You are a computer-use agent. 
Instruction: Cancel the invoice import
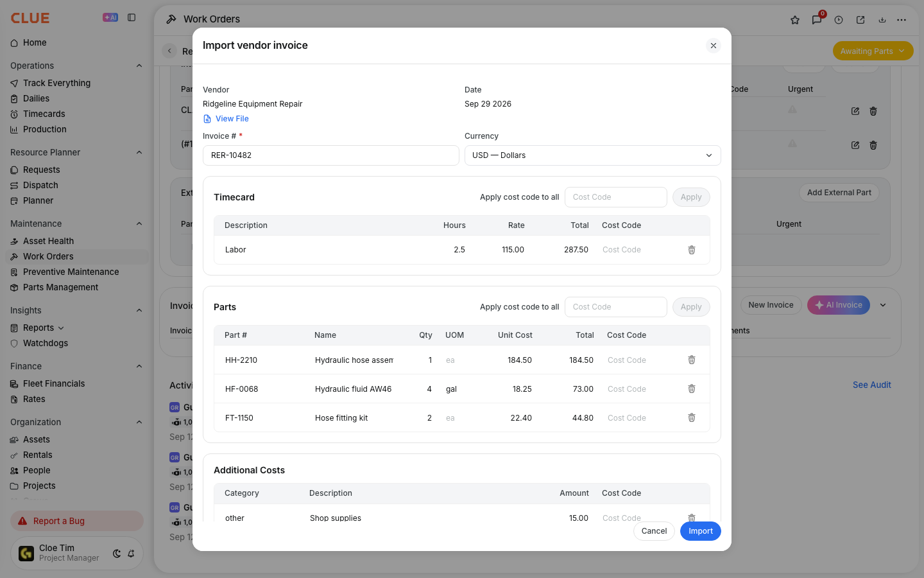(x=654, y=531)
